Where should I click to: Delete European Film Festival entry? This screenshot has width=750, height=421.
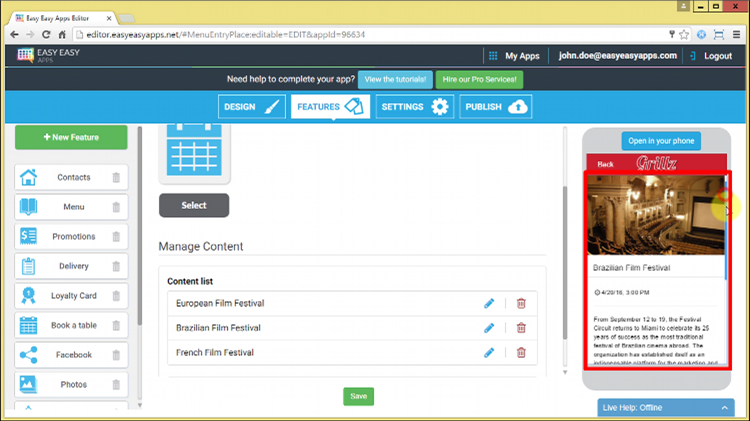[521, 303]
